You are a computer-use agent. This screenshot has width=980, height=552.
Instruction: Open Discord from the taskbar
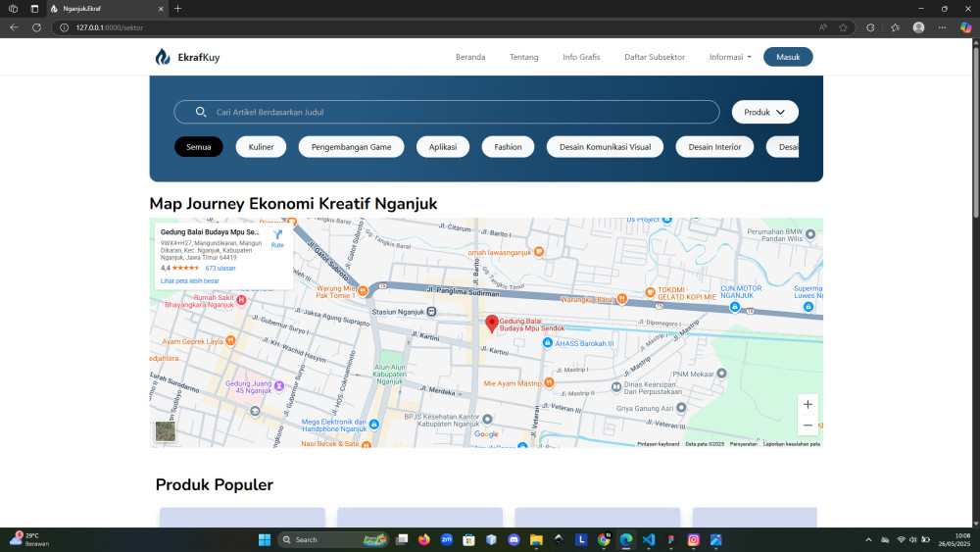(x=514, y=539)
